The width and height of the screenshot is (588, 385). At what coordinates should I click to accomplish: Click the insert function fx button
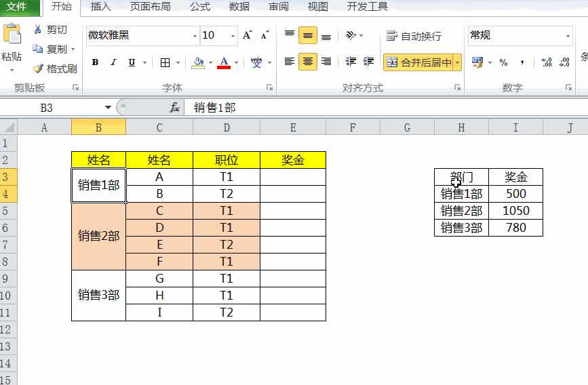coord(174,108)
